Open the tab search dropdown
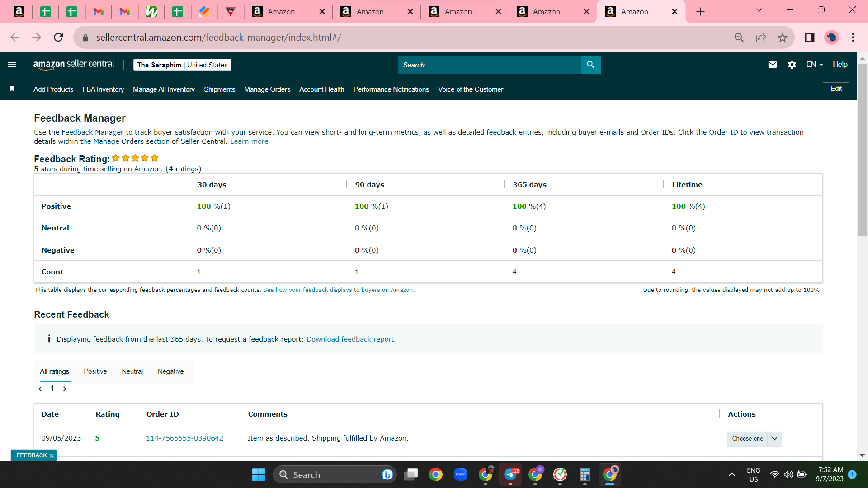This screenshot has width=868, height=488. click(759, 10)
